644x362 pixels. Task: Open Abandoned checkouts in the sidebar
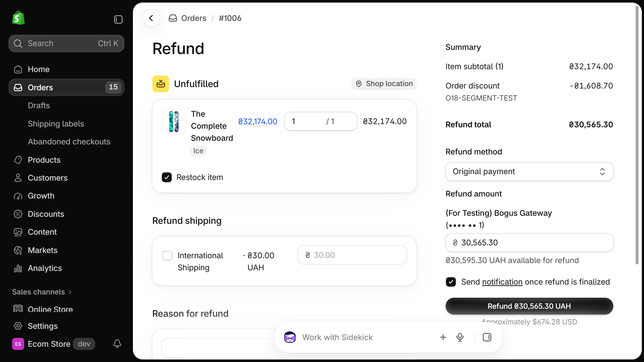coord(69,142)
